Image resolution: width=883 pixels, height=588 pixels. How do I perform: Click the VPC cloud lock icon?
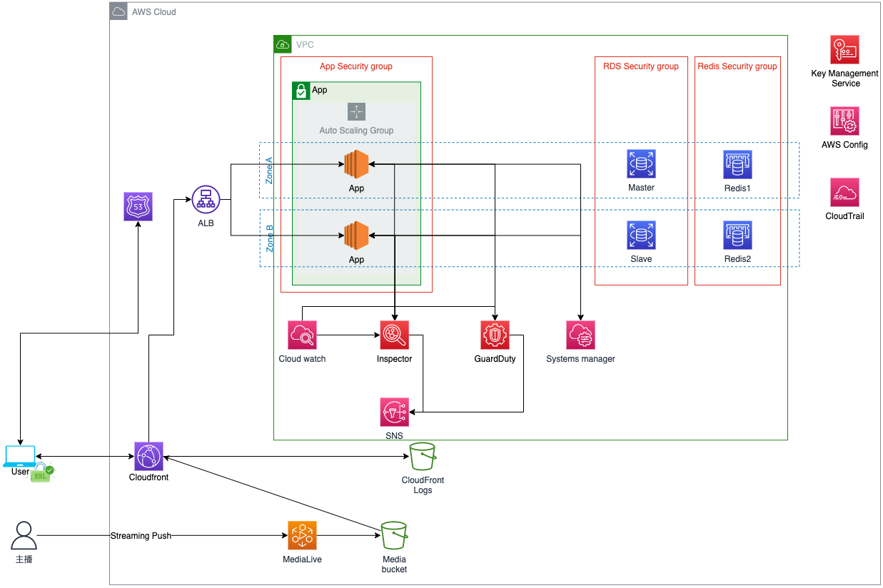click(283, 44)
